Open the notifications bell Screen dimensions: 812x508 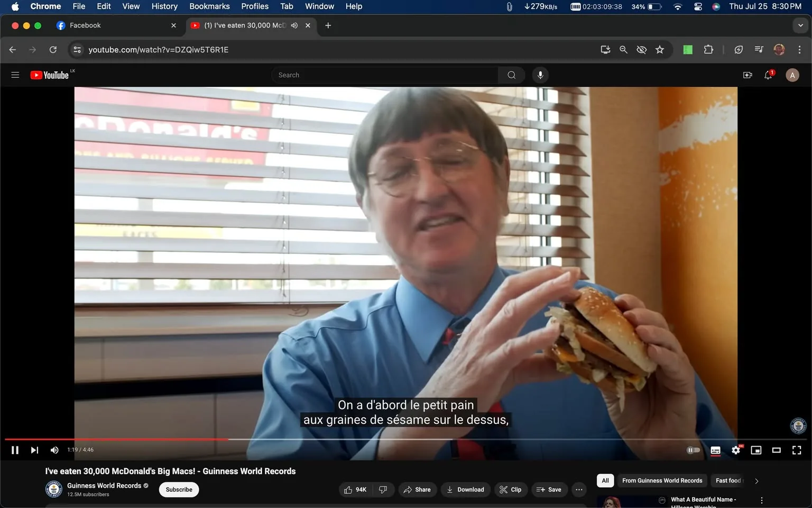(x=768, y=75)
